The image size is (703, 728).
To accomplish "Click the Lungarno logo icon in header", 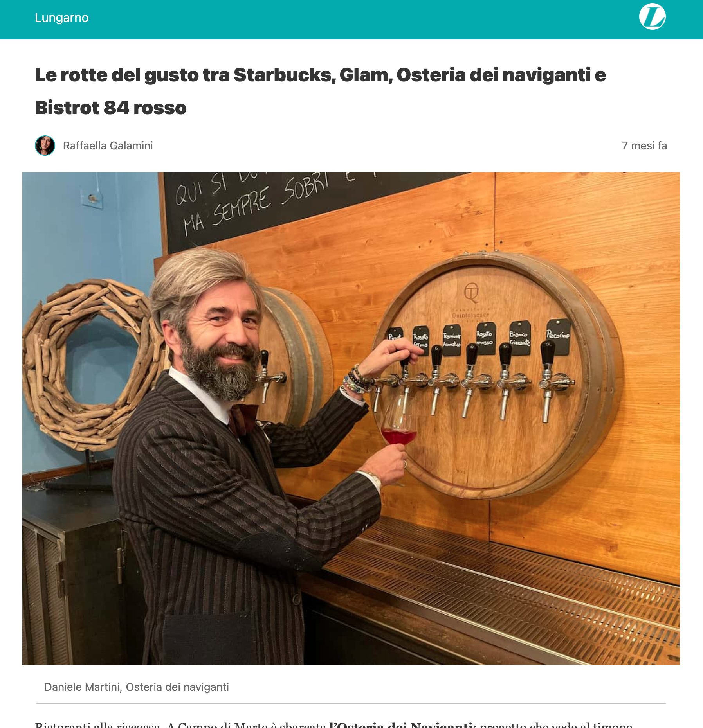I will (652, 17).
